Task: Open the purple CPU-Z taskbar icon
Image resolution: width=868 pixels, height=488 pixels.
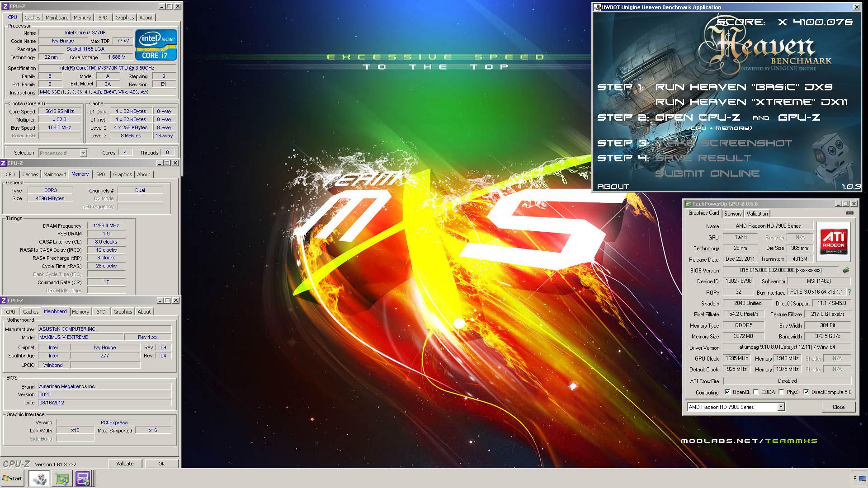Action: [x=83, y=478]
